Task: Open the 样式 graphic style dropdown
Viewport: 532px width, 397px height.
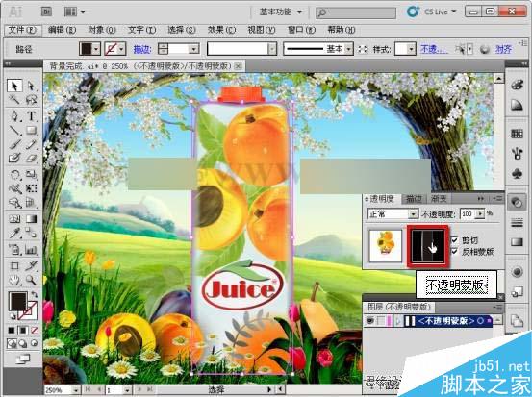Action: (x=412, y=49)
